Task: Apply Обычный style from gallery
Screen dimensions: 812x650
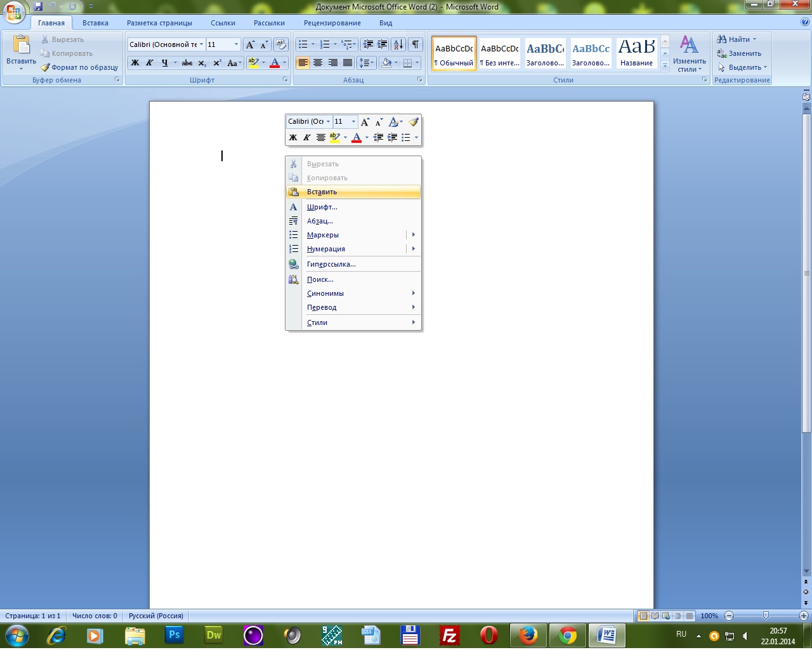Action: (454, 53)
